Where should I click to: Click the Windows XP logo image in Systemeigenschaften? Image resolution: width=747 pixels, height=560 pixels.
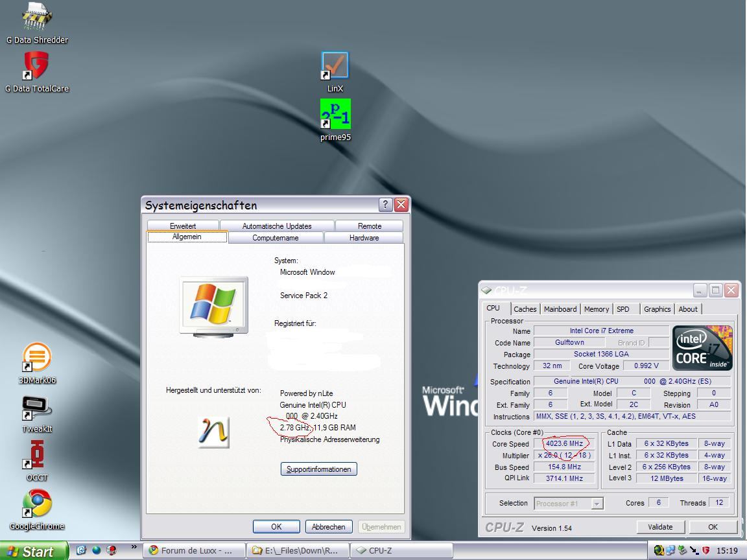coord(214,307)
